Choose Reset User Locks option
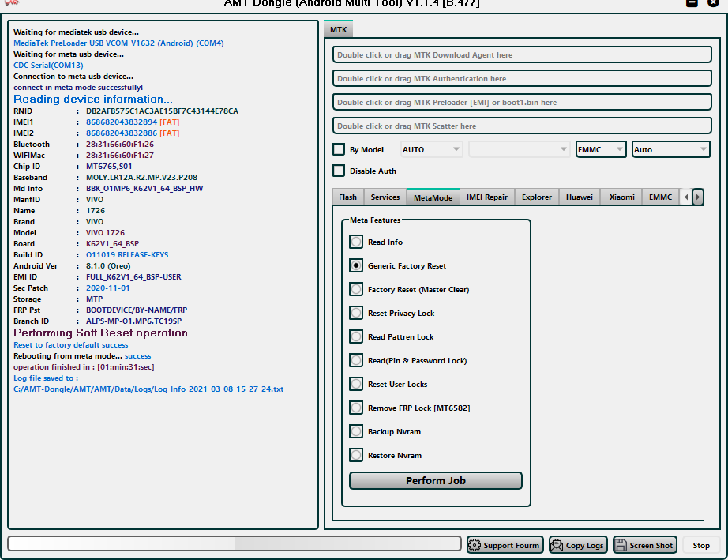Viewport: 728px width, 560px height. (356, 384)
